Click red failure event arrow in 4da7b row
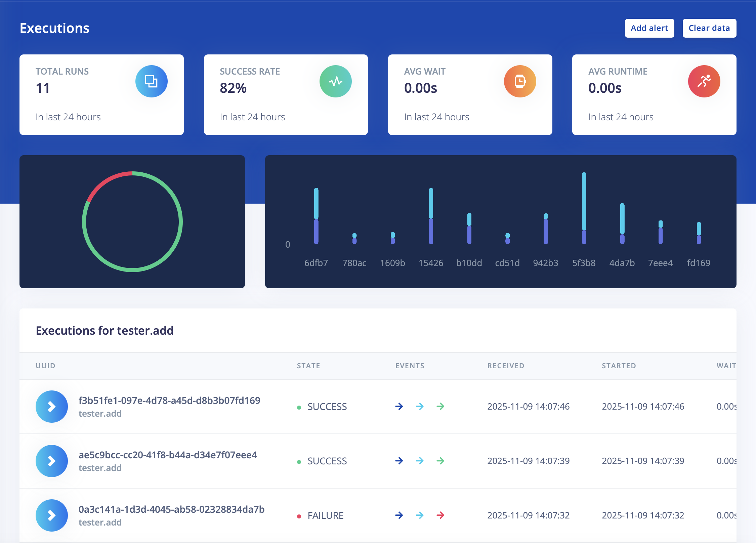Image resolution: width=756 pixels, height=543 pixels. click(440, 515)
